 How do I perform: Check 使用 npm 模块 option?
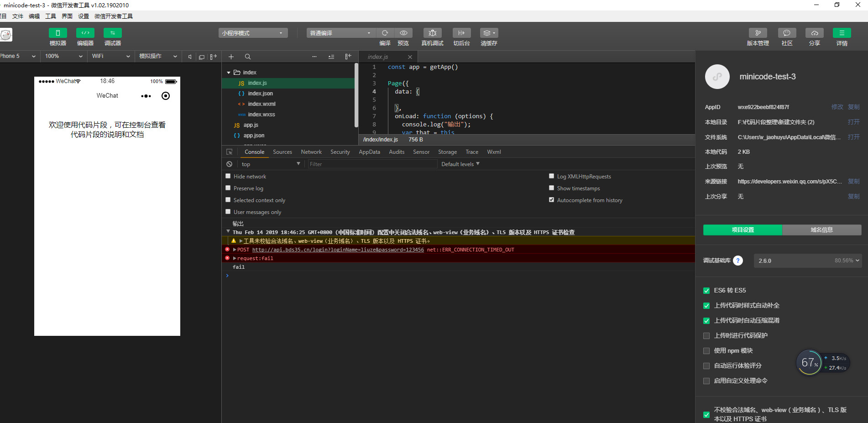pos(706,351)
